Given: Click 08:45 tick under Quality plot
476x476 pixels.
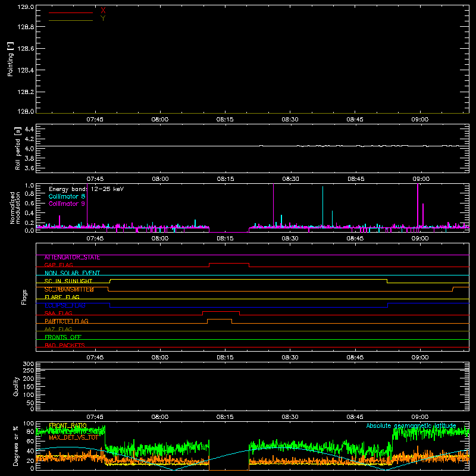Looking at the screenshot, I should coord(355,417).
